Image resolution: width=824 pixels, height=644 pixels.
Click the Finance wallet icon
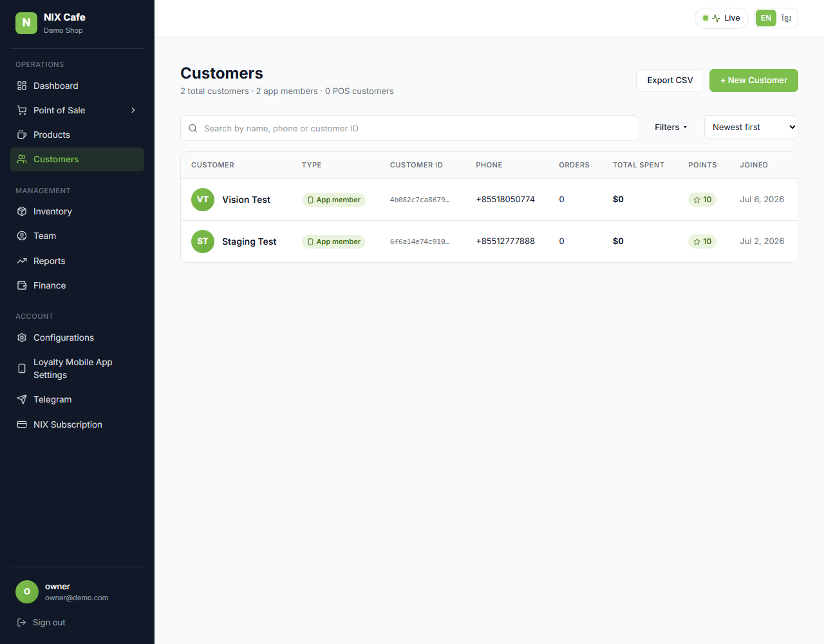click(22, 285)
